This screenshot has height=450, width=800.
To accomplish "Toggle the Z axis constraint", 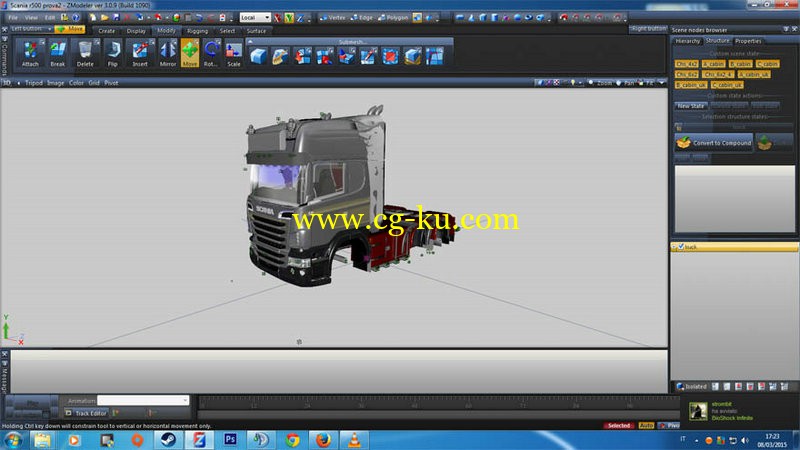I will click(x=300, y=18).
